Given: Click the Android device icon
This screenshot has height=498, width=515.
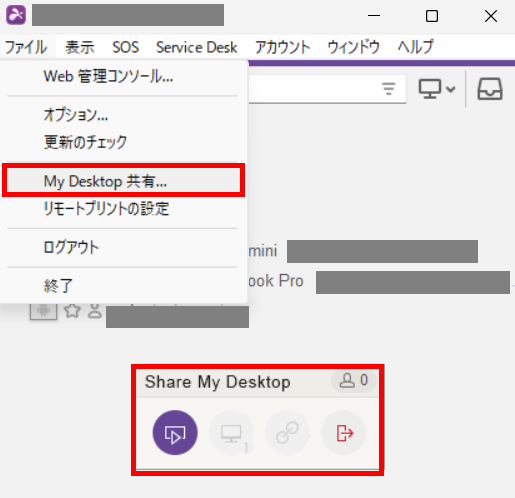Looking at the screenshot, I should coord(43,311).
